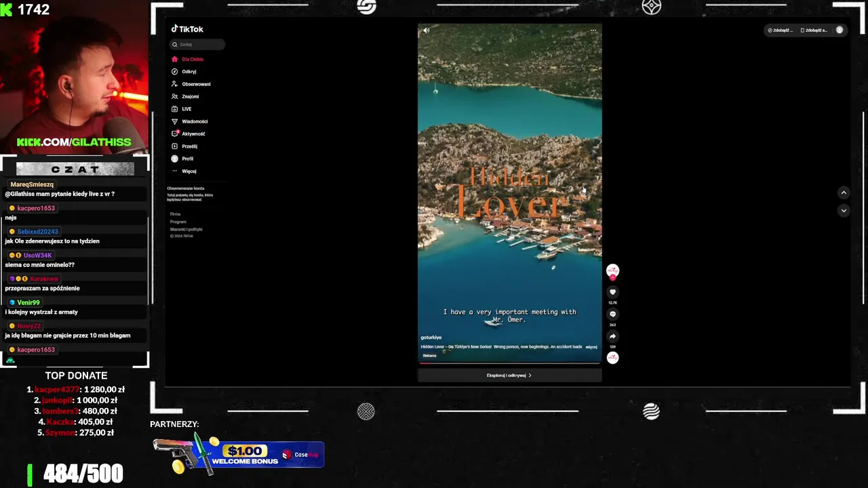This screenshot has height=488, width=868.
Task: Click the two-people icon beside Znajomi
Action: pos(174,96)
